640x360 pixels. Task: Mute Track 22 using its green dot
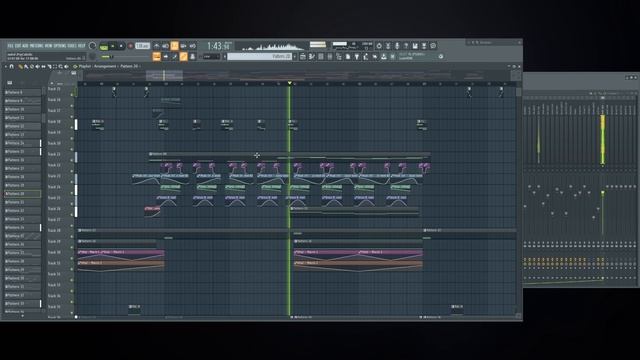tap(72, 171)
